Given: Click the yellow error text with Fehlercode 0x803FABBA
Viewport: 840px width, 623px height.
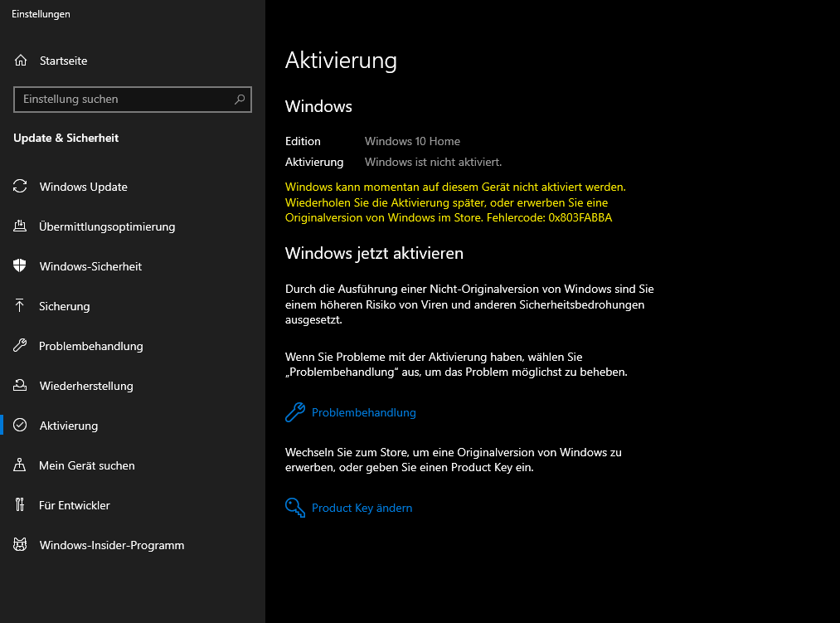Looking at the screenshot, I should [455, 202].
